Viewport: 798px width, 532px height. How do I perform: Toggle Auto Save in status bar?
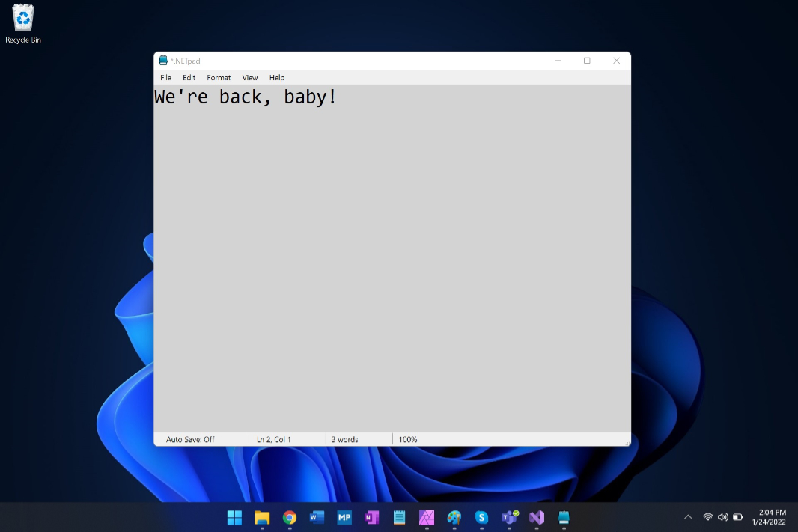[x=190, y=439]
